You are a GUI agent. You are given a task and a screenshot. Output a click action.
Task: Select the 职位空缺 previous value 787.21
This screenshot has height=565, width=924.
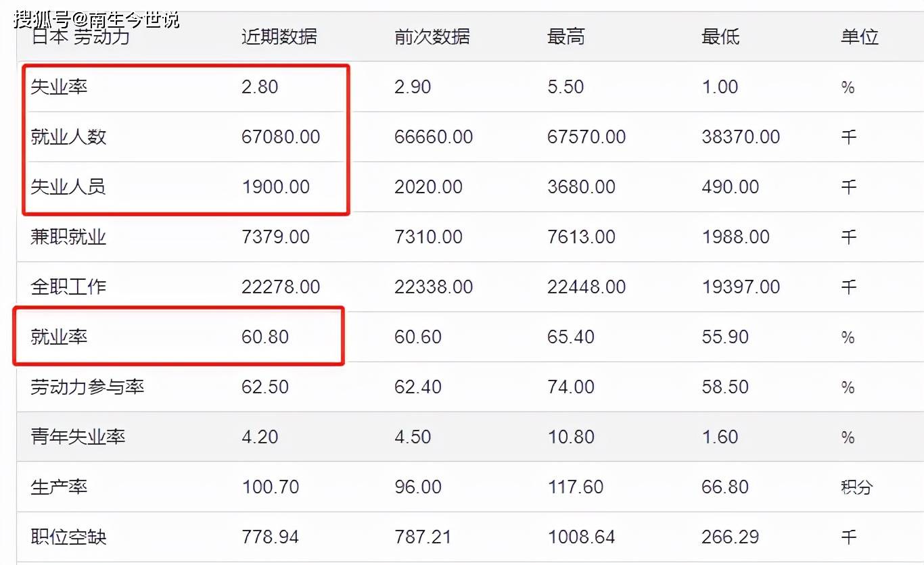pyautogui.click(x=423, y=537)
